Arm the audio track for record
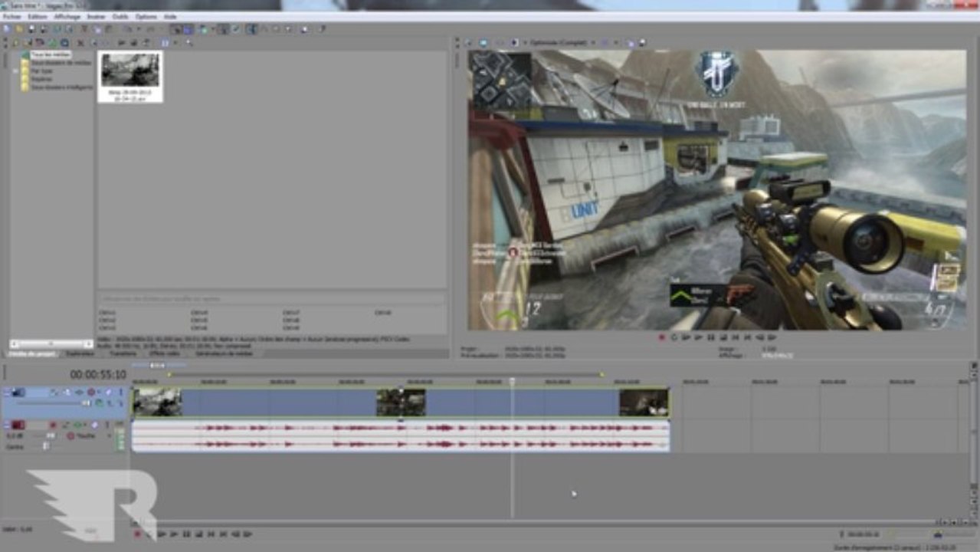The image size is (980, 552). 53,425
